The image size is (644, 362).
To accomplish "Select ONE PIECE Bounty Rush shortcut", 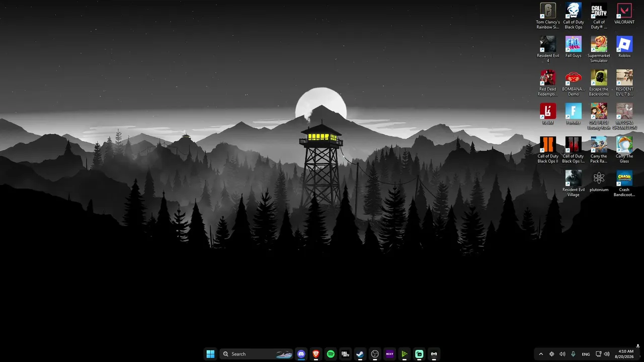I will point(599,117).
